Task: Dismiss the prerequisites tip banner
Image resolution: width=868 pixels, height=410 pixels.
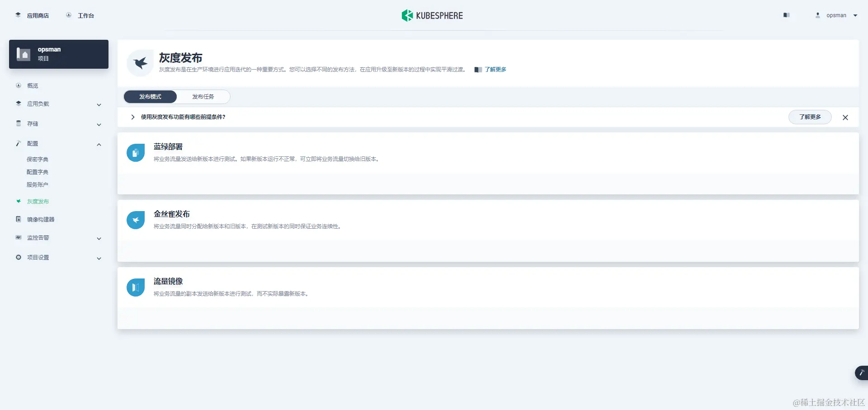Action: (845, 117)
